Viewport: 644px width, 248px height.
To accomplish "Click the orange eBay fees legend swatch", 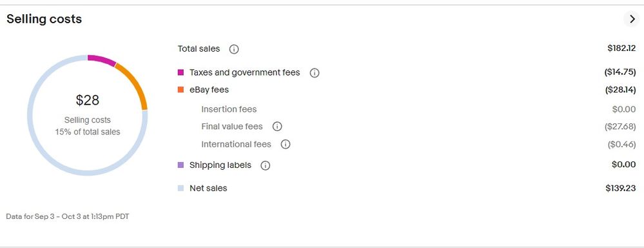I will (x=181, y=90).
